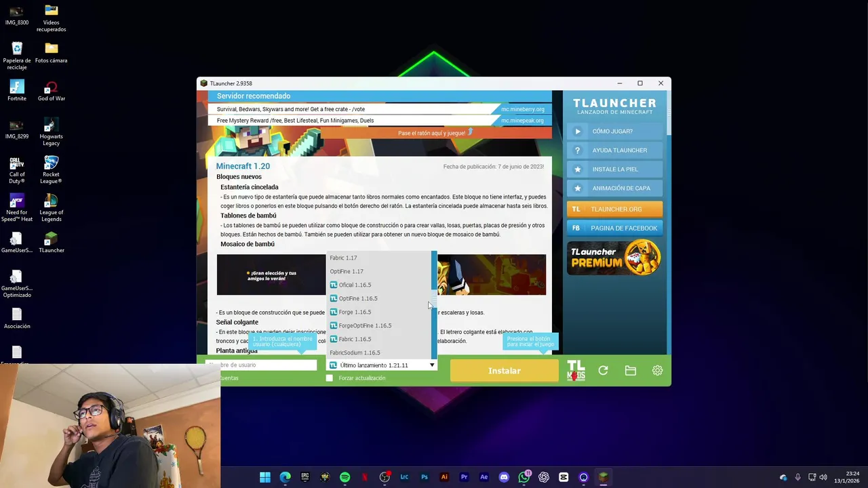868x488 pixels.
Task: Open Rocket League desktop shortcut
Action: pyautogui.click(x=52, y=169)
